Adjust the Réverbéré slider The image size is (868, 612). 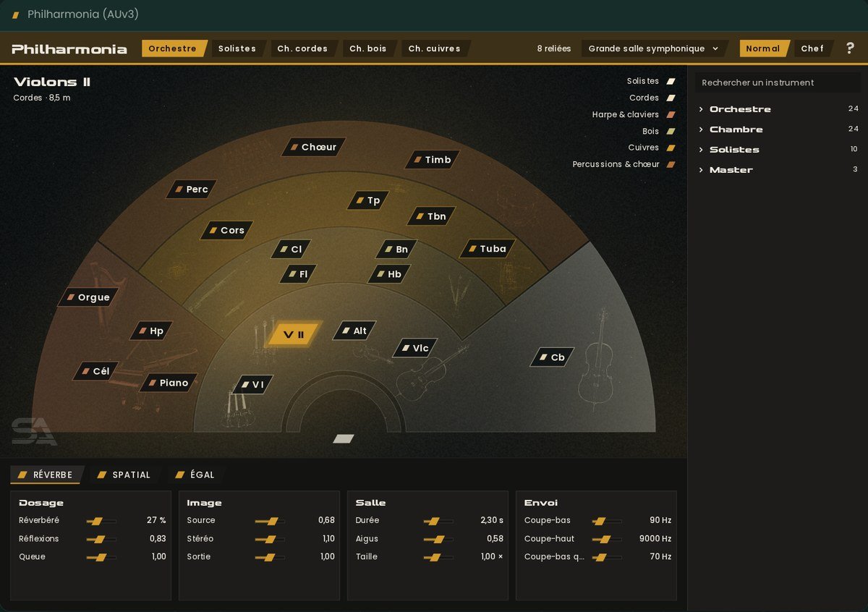click(x=101, y=521)
